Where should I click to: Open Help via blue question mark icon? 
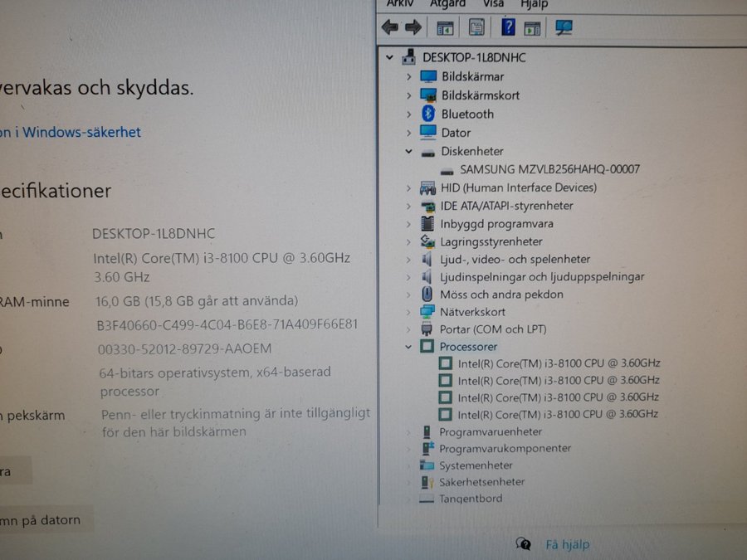[508, 27]
